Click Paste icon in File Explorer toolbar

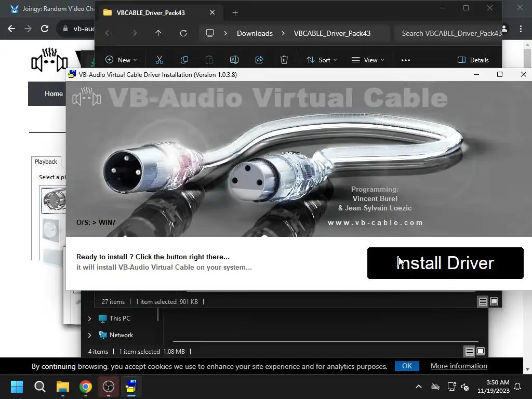coord(209,60)
